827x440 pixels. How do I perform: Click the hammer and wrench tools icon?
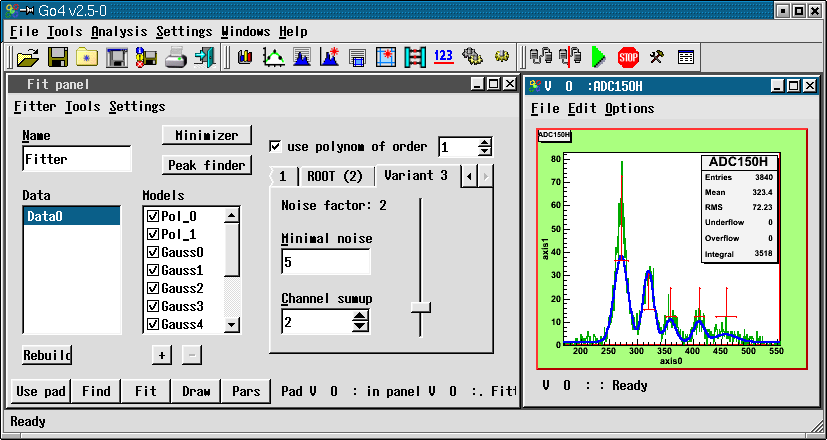pyautogui.click(x=657, y=57)
